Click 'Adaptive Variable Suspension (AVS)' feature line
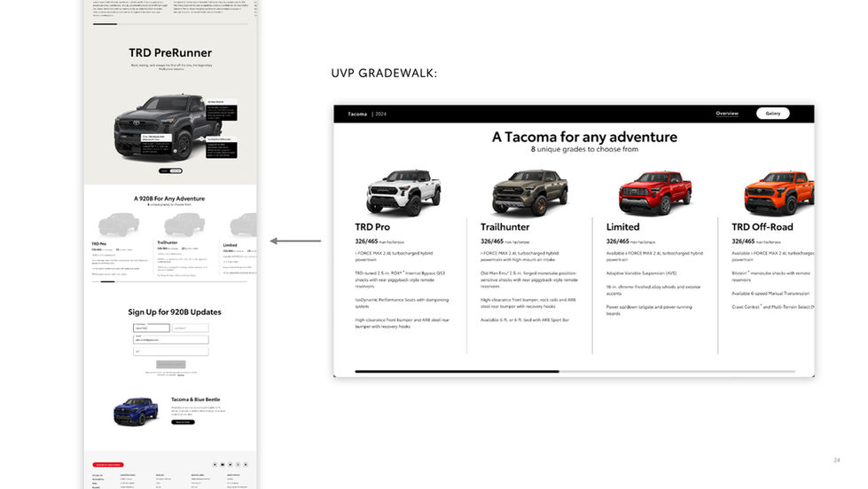The image size is (868, 489). pyautogui.click(x=641, y=273)
